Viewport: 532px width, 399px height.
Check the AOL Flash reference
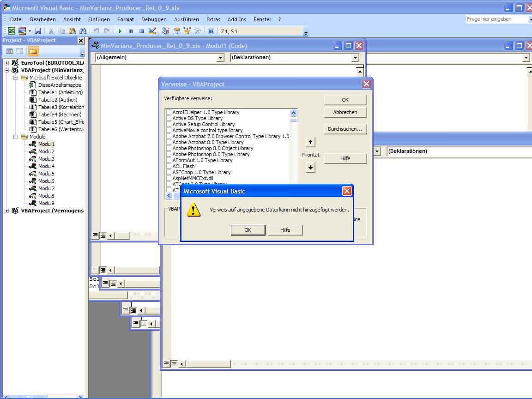[x=169, y=166]
